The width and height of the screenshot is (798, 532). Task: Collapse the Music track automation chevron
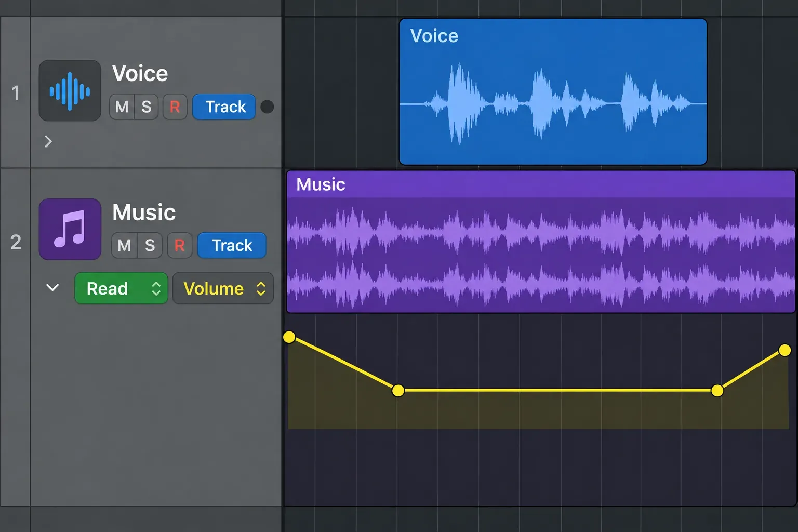point(52,287)
